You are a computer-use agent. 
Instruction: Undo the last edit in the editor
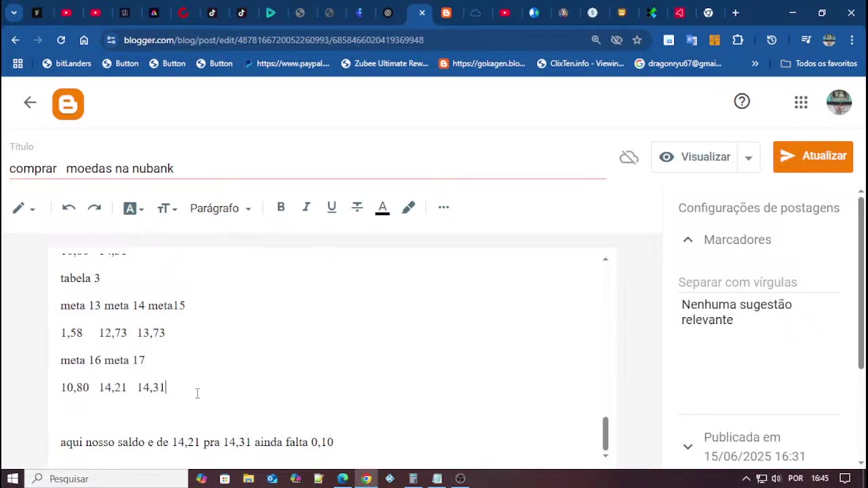pos(68,207)
